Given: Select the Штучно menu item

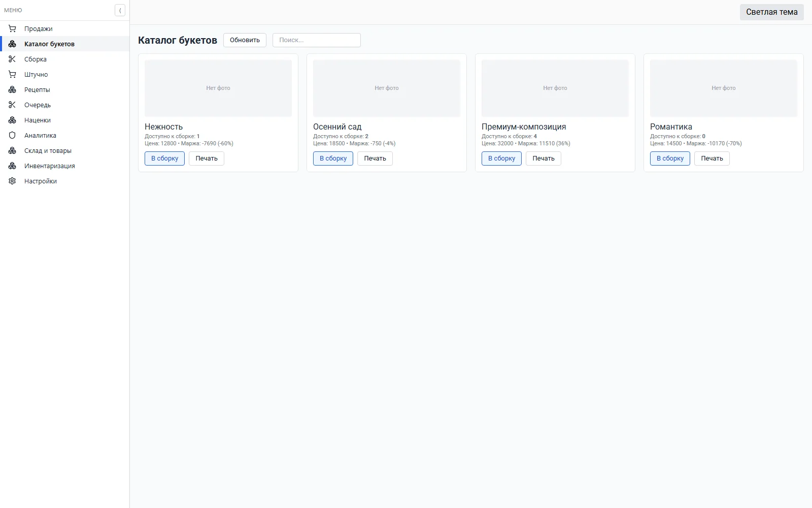Looking at the screenshot, I should [x=65, y=74].
